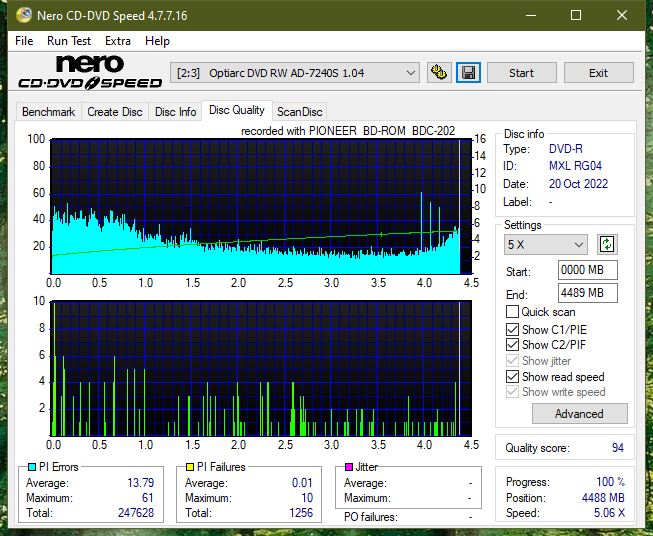
Task: Expand the Optiarc drive selection dropdown
Action: (294, 73)
